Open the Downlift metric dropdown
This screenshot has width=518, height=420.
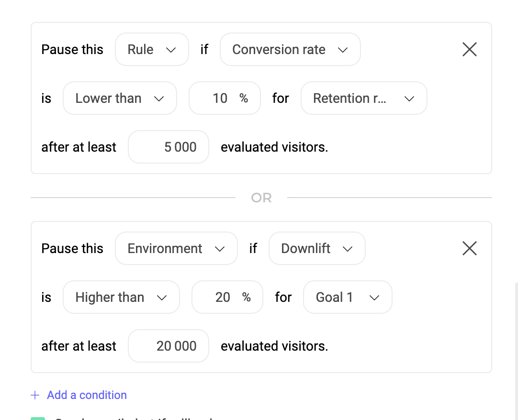point(316,249)
